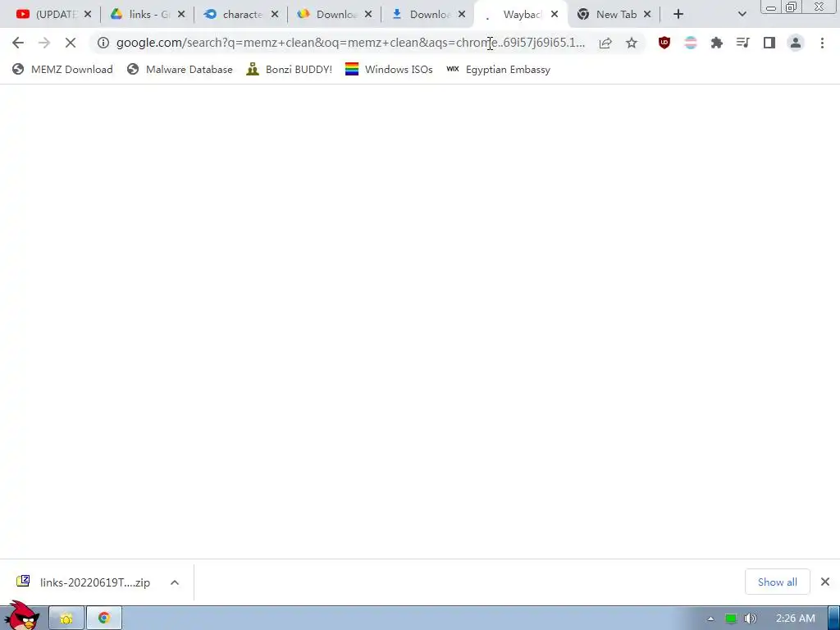This screenshot has width=840, height=630.
Task: Open the Start menu with Angry Bird icon
Action: (21, 616)
